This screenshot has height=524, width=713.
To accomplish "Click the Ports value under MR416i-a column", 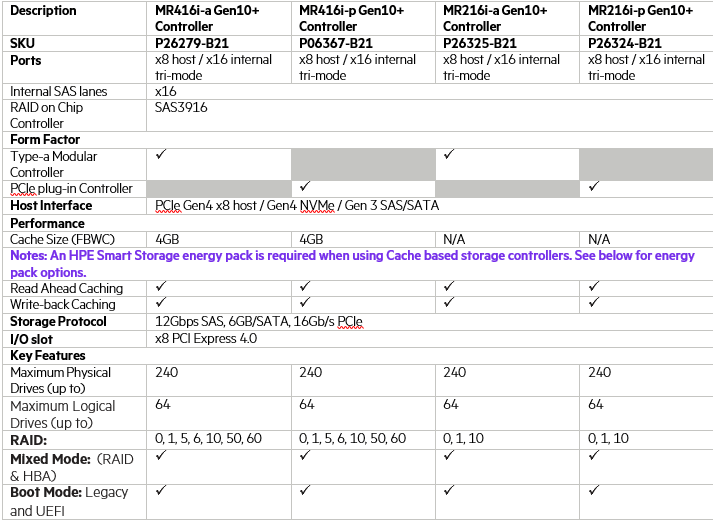I will 213,67.
